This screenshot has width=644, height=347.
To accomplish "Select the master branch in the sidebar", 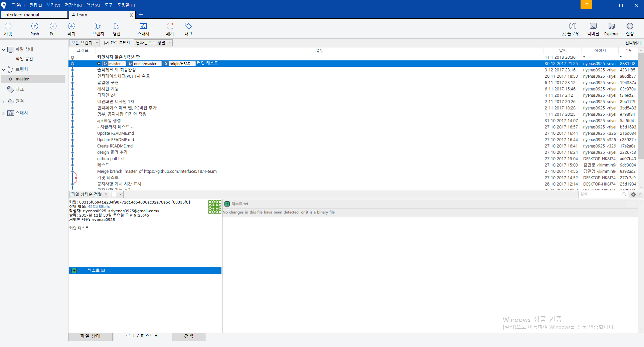I will coord(33,79).
